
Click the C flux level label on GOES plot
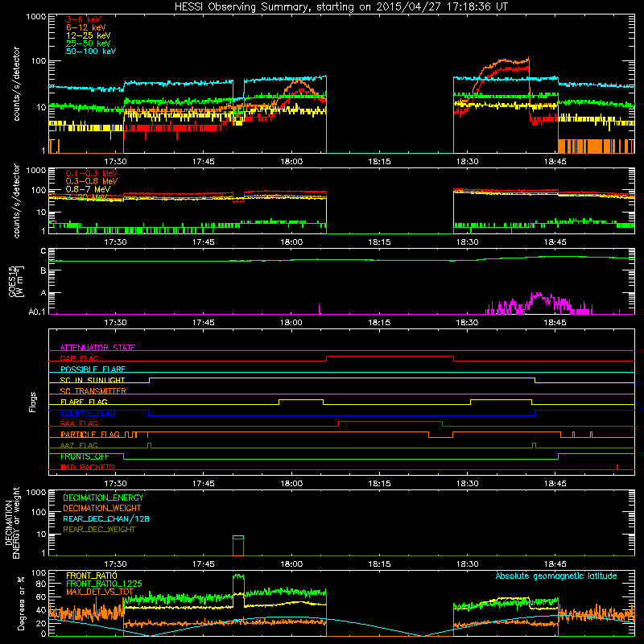[43, 251]
